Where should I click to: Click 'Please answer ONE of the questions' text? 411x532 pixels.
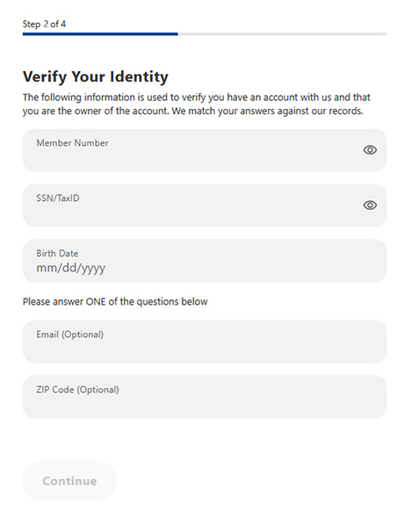pos(115,302)
